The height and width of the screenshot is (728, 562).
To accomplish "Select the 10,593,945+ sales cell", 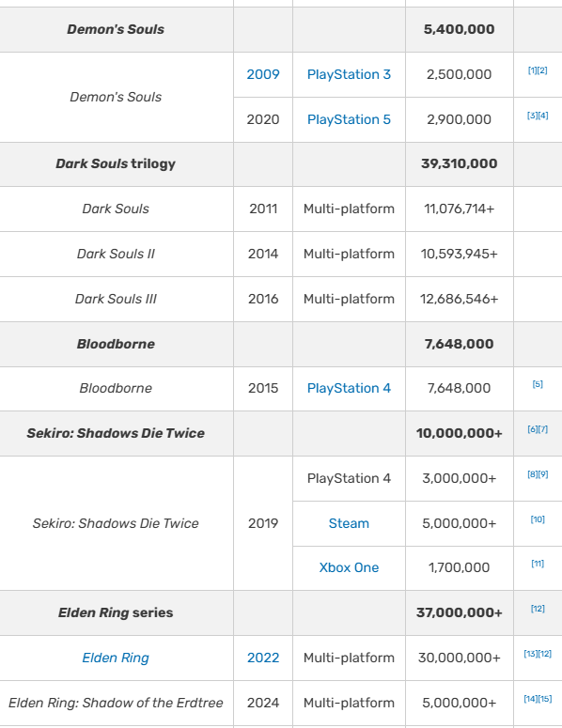I will [459, 254].
